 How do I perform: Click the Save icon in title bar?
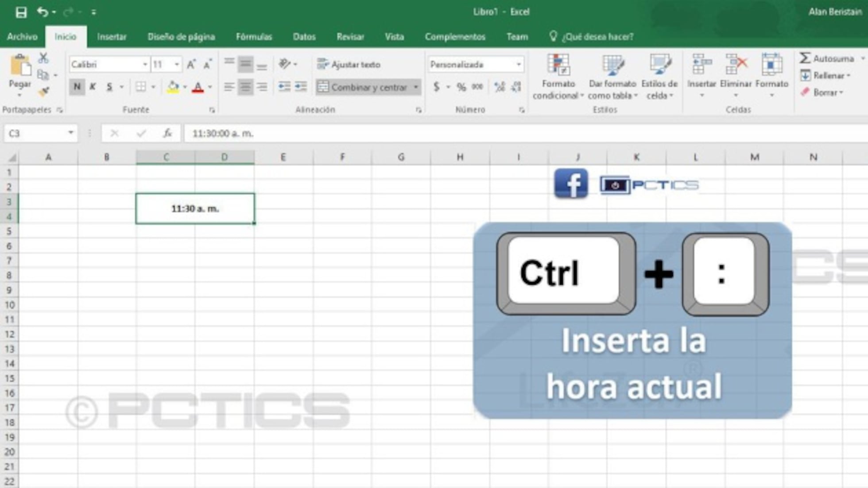tap(21, 12)
